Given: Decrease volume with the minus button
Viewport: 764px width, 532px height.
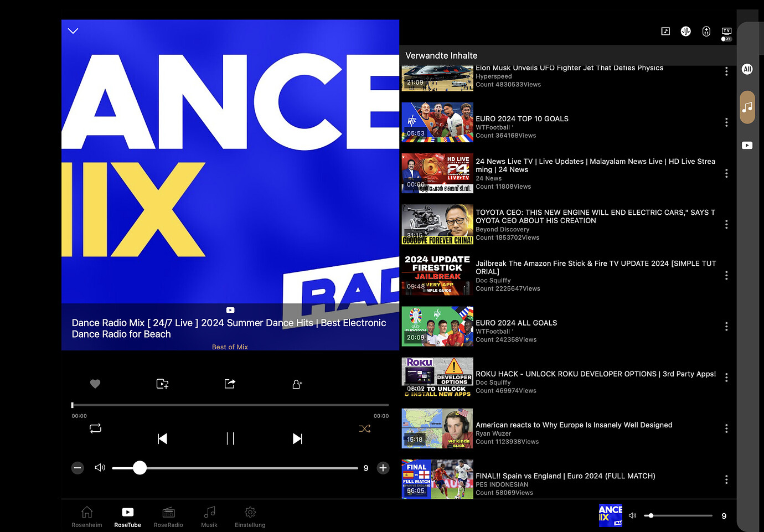Looking at the screenshot, I should 78,468.
